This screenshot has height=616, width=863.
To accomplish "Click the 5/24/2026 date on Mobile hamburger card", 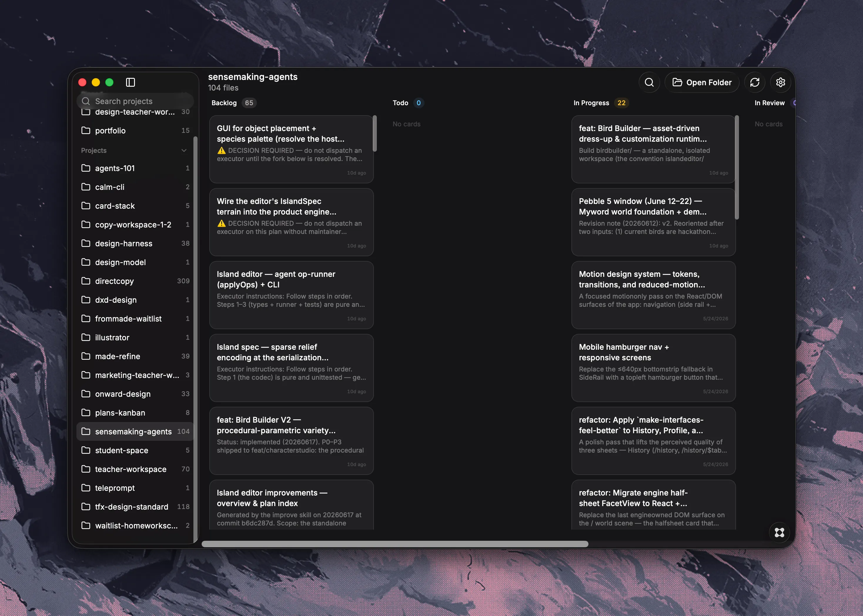I will 715,391.
